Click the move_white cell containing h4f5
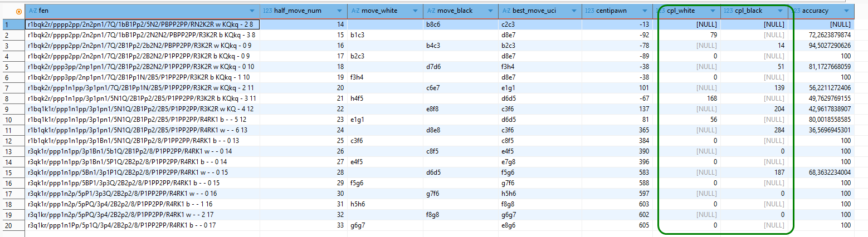The image size is (868, 237). tap(384, 98)
